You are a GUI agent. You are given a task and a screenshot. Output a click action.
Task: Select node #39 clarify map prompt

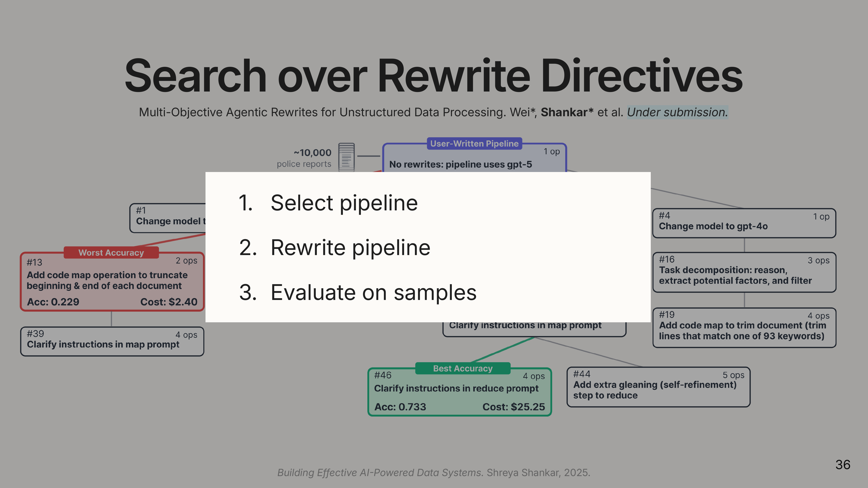(x=112, y=342)
